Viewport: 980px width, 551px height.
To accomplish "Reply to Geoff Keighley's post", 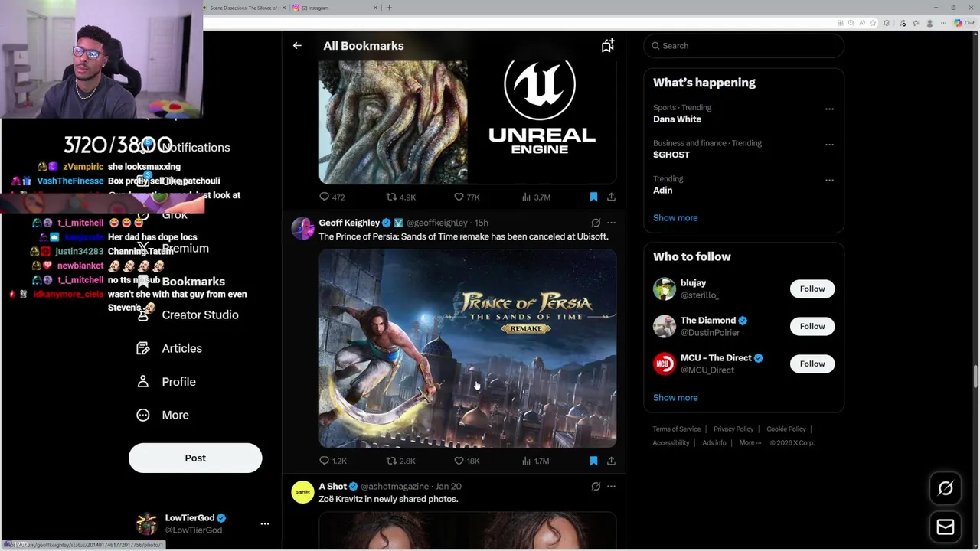I will 332,461.
